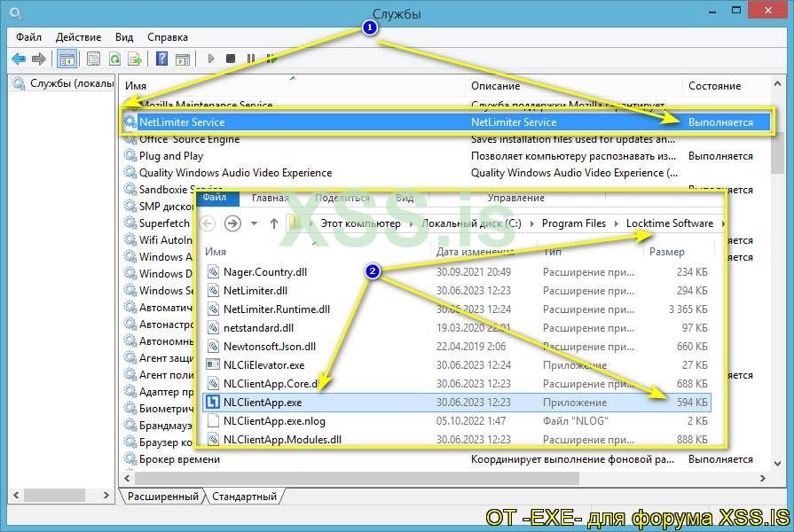Click Locktime Software breadcrumb
The image size is (794, 532).
click(670, 223)
